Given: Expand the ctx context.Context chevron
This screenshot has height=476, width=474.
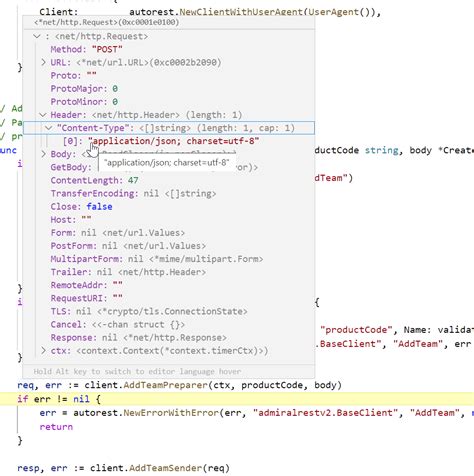Looking at the screenshot, I should [x=43, y=351].
